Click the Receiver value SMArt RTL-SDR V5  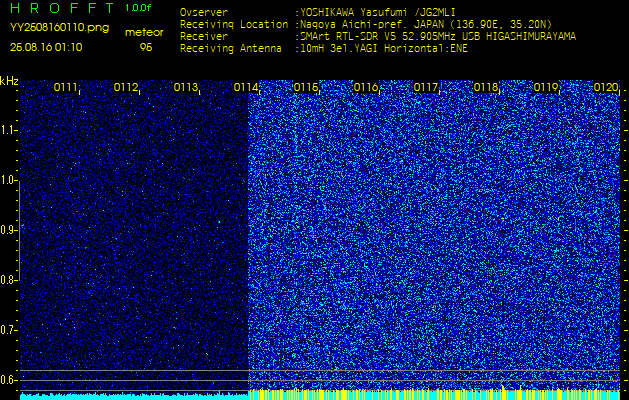350,37
